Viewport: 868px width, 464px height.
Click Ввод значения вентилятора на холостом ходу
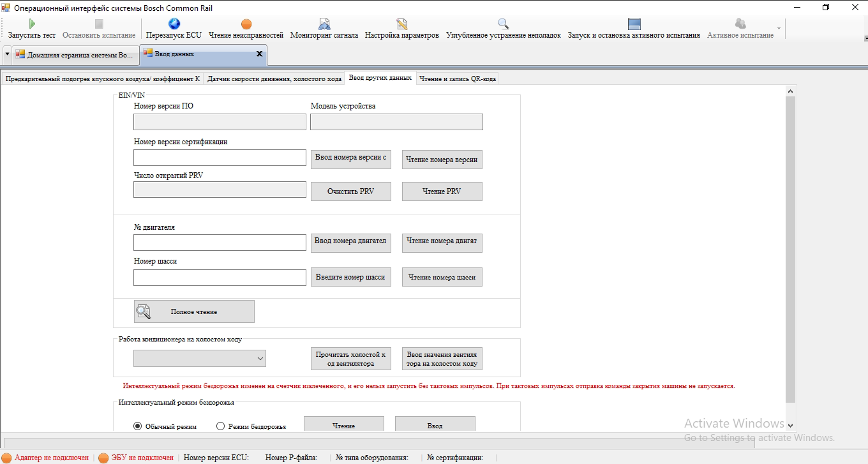[442, 359]
